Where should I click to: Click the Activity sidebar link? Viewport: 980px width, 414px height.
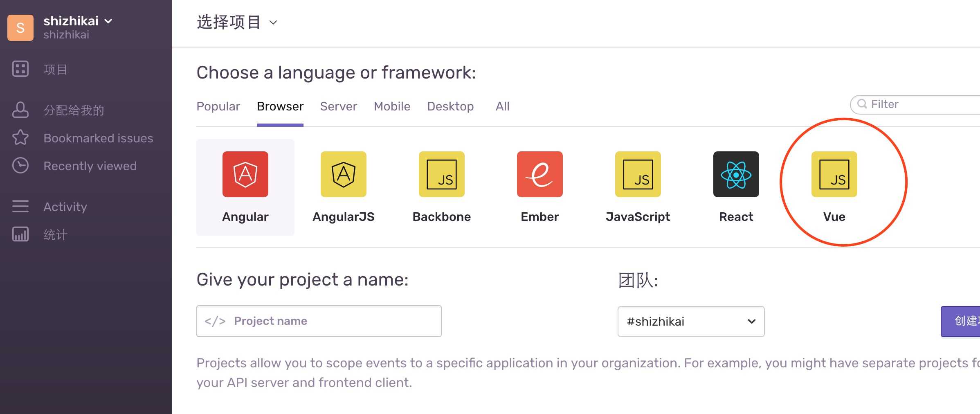[65, 207]
